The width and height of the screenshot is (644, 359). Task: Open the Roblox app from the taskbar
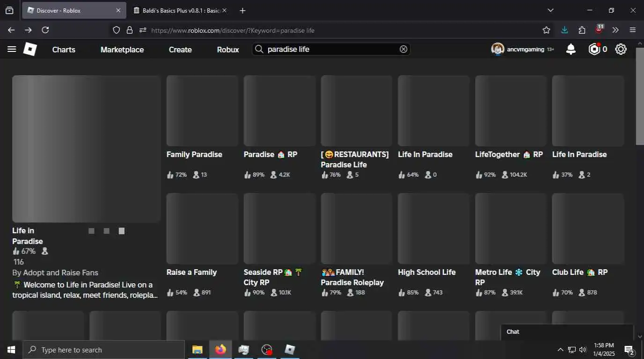pyautogui.click(x=290, y=350)
